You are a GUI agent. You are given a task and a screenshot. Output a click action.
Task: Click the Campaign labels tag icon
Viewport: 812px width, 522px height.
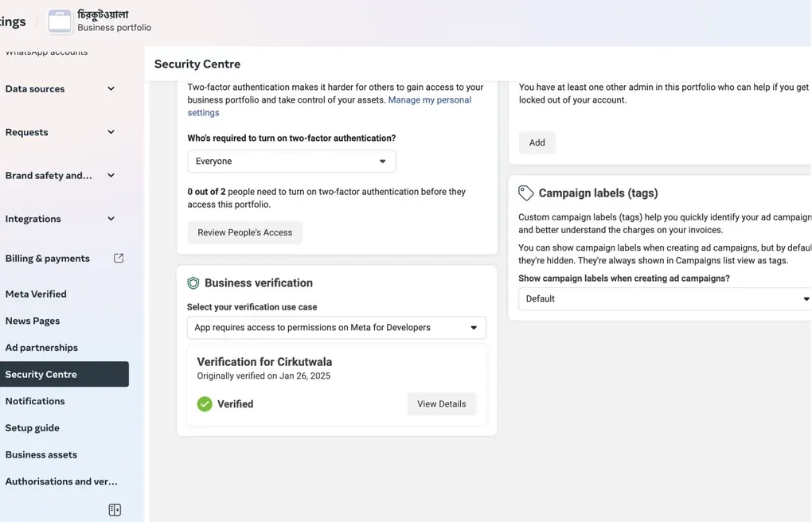pyautogui.click(x=525, y=193)
